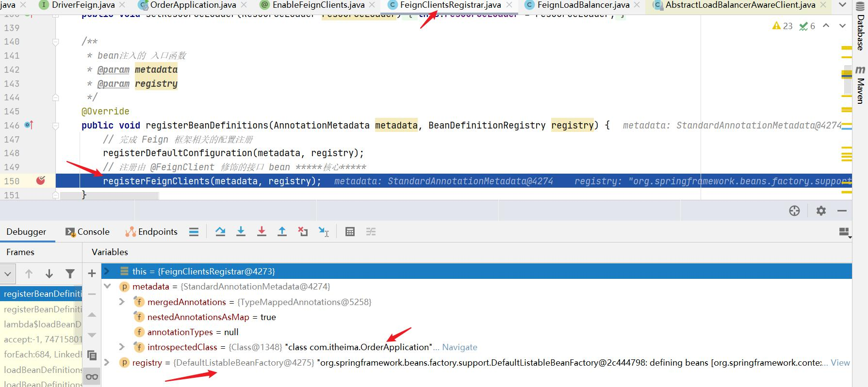
Task: Click the duplicate watch copy icon
Action: pos(92,355)
